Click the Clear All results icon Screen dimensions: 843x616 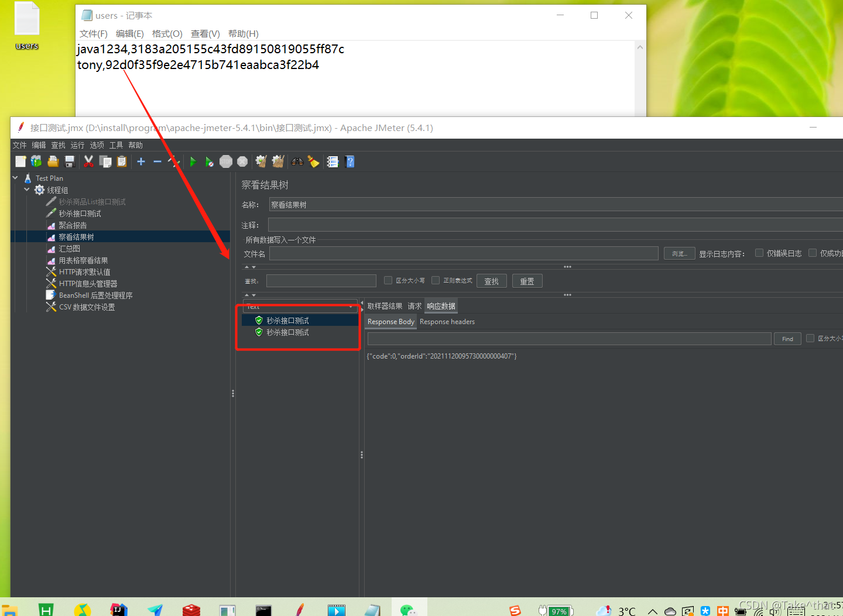(x=278, y=161)
